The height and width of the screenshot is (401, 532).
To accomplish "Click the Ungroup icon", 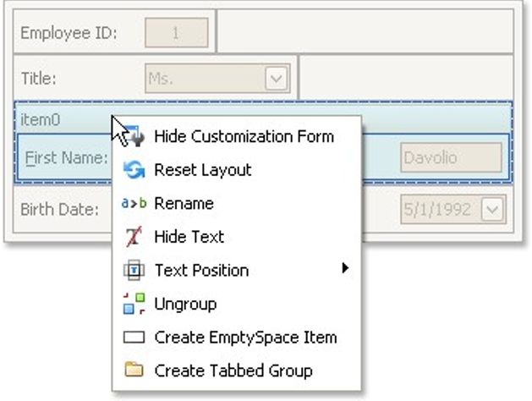I will [134, 304].
